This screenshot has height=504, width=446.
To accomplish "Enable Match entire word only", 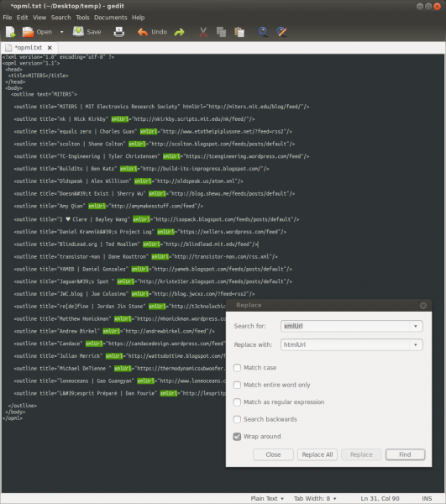I will (237, 385).
